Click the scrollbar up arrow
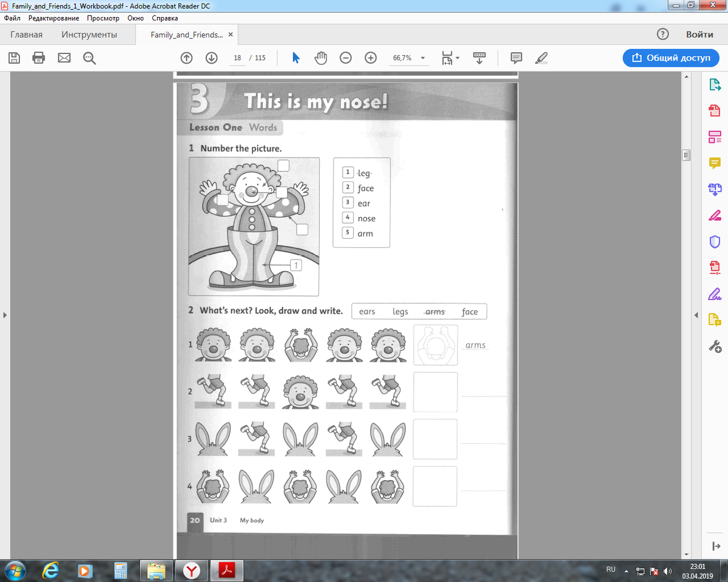Screen dimensions: 728x582 point(687,77)
